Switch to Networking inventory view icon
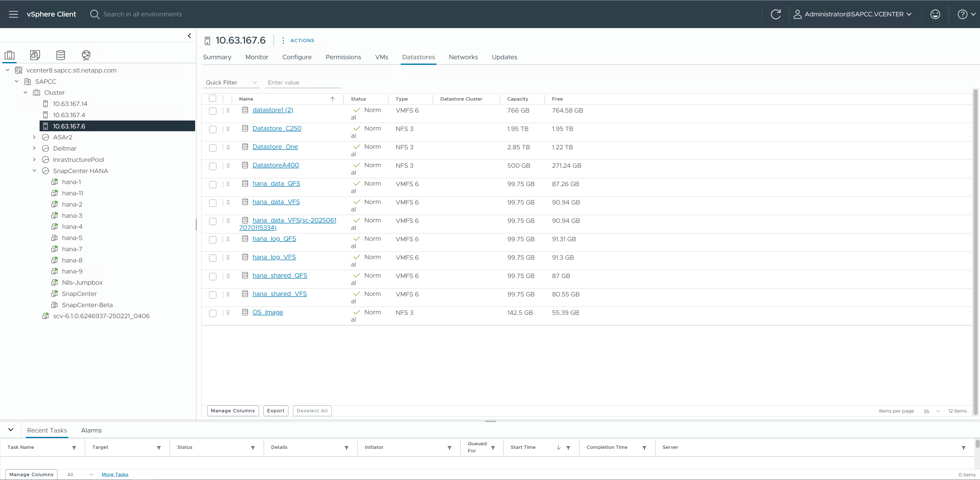The width and height of the screenshot is (980, 480). click(86, 55)
